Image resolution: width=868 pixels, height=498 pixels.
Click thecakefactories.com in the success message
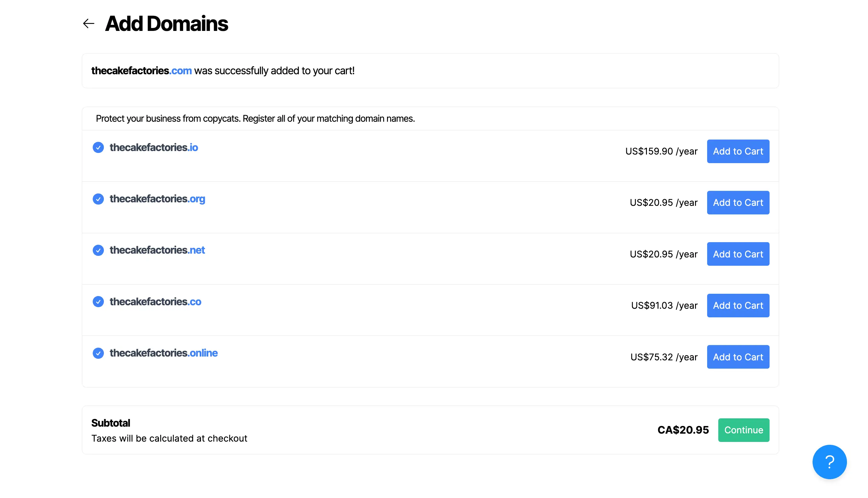[x=141, y=71]
